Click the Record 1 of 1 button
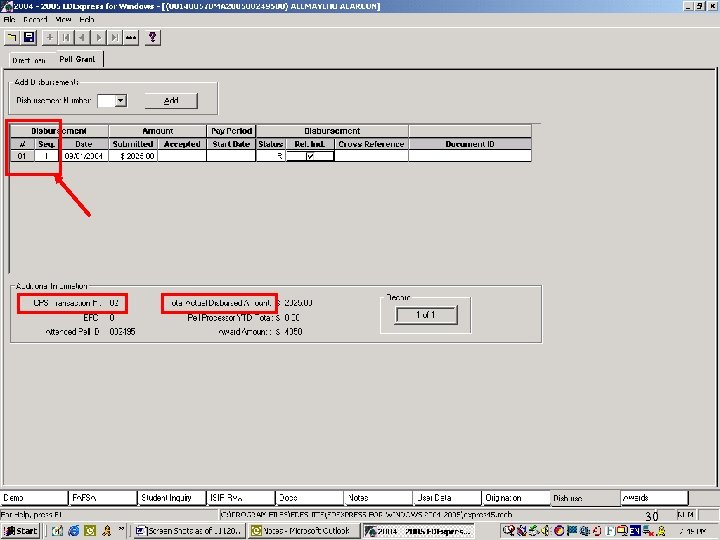This screenshot has width=720, height=540. (426, 315)
